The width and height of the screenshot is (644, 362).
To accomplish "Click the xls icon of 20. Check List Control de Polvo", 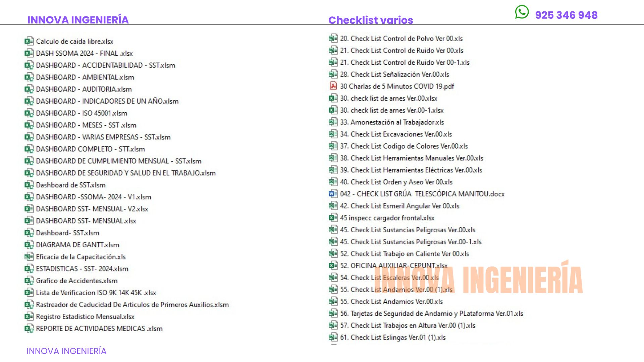I will [333, 38].
